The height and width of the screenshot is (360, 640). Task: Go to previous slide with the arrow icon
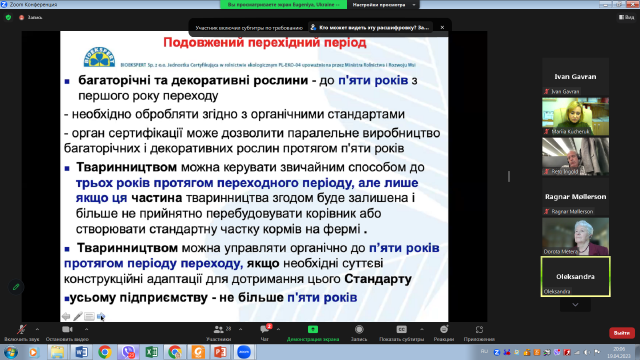pos(66,316)
